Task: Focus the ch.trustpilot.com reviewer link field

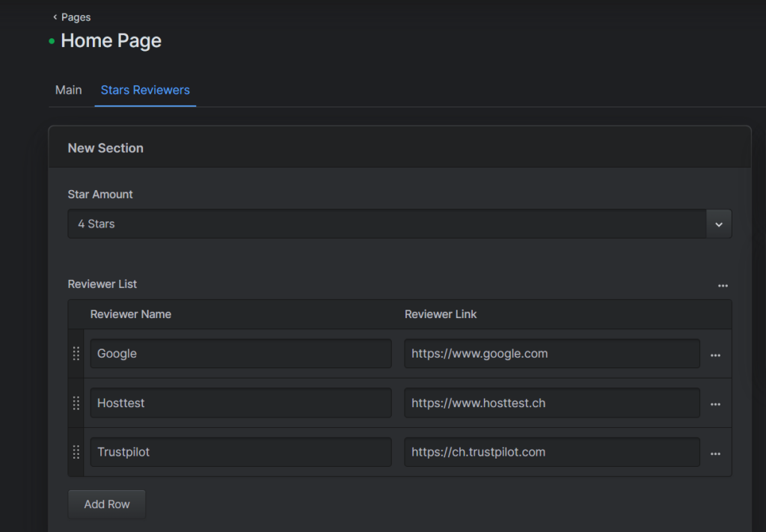Action: click(551, 453)
